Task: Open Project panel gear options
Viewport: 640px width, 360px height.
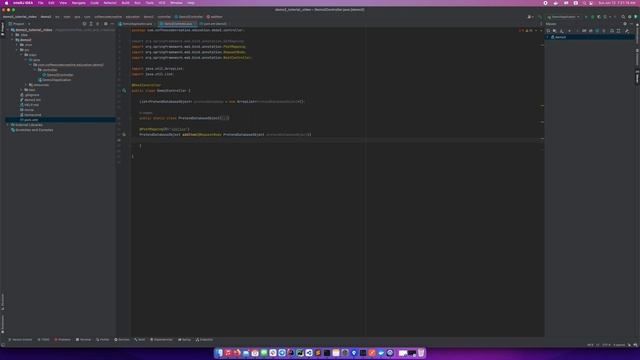Action: click(x=106, y=24)
